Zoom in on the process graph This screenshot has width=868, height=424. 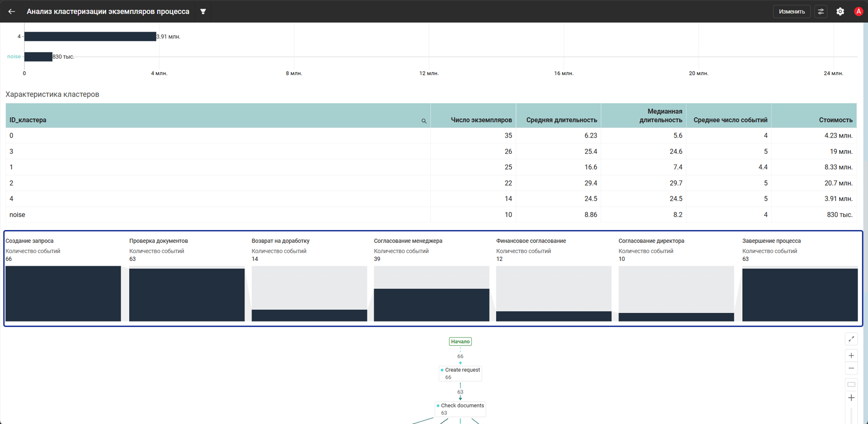click(x=851, y=356)
